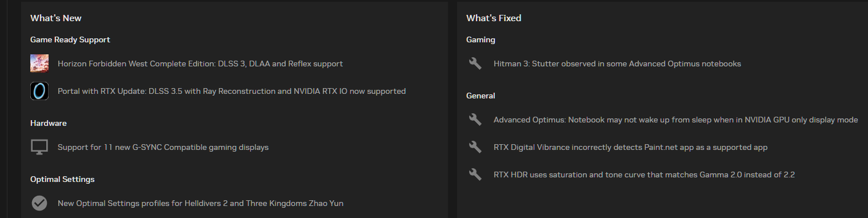Screen dimensions: 868x218
Task: Click Support for 11 new G-SYNC displays text
Action: click(x=163, y=147)
